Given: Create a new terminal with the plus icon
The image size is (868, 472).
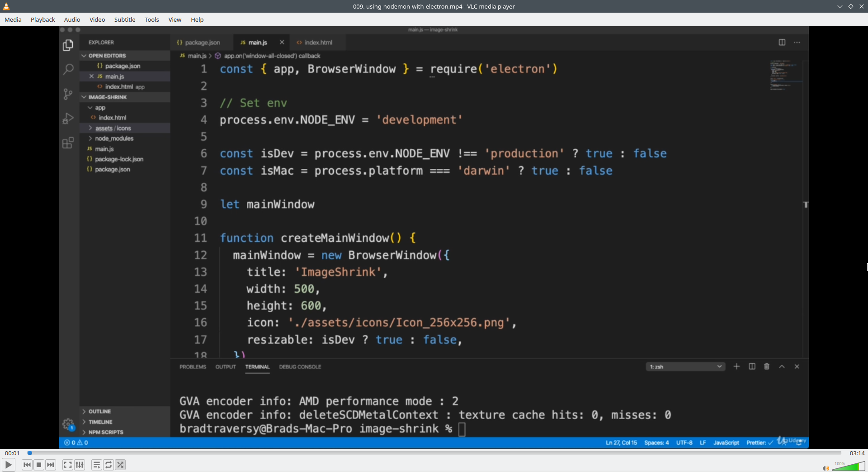Looking at the screenshot, I should click(737, 367).
